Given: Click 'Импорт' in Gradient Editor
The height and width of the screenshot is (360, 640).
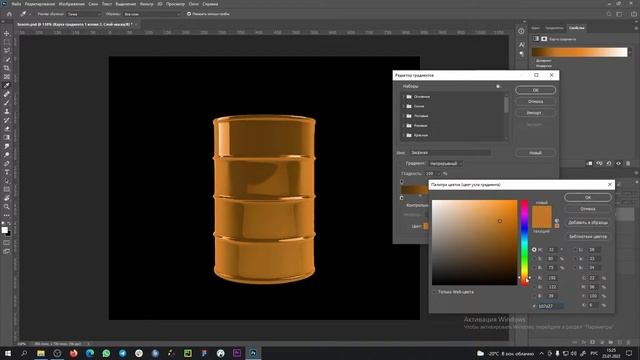Looking at the screenshot, I should coord(535,113).
